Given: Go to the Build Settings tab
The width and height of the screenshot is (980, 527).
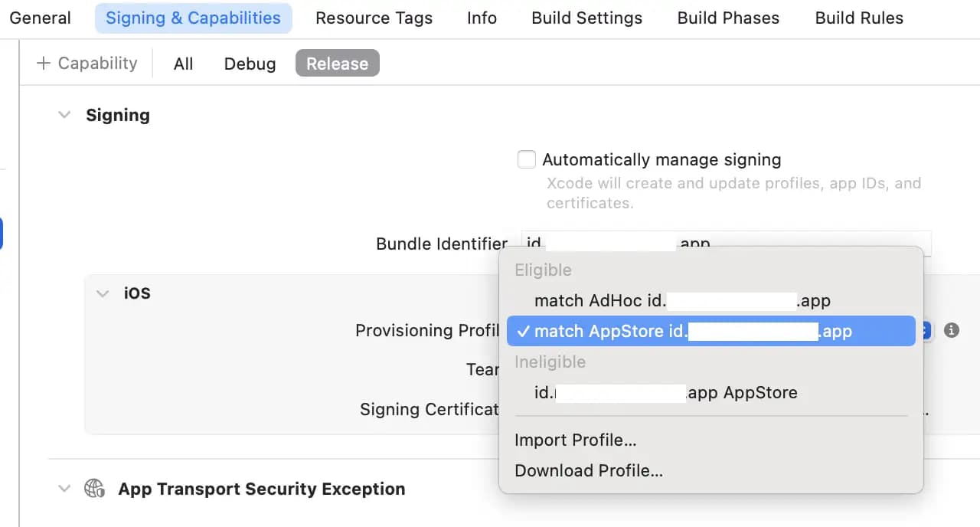Looking at the screenshot, I should (x=587, y=18).
